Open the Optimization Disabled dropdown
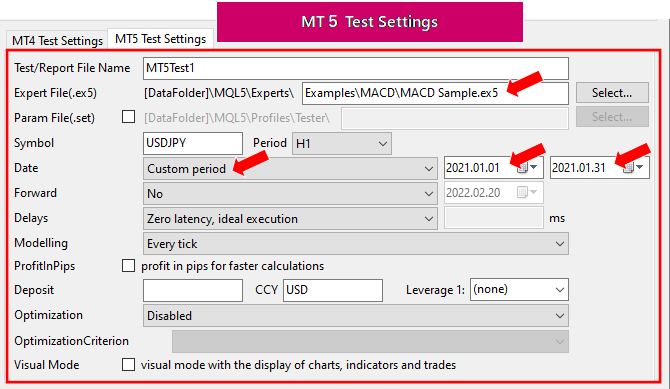This screenshot has height=389, width=670. (x=356, y=315)
